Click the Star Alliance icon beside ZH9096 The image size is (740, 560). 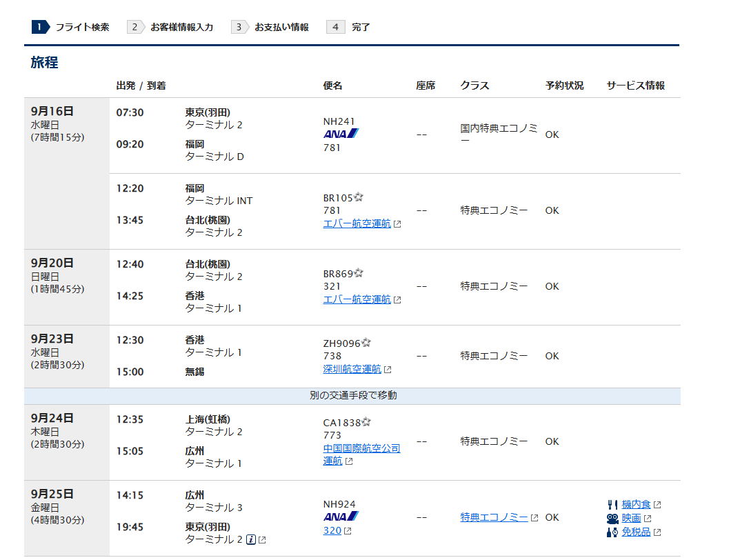click(x=366, y=343)
